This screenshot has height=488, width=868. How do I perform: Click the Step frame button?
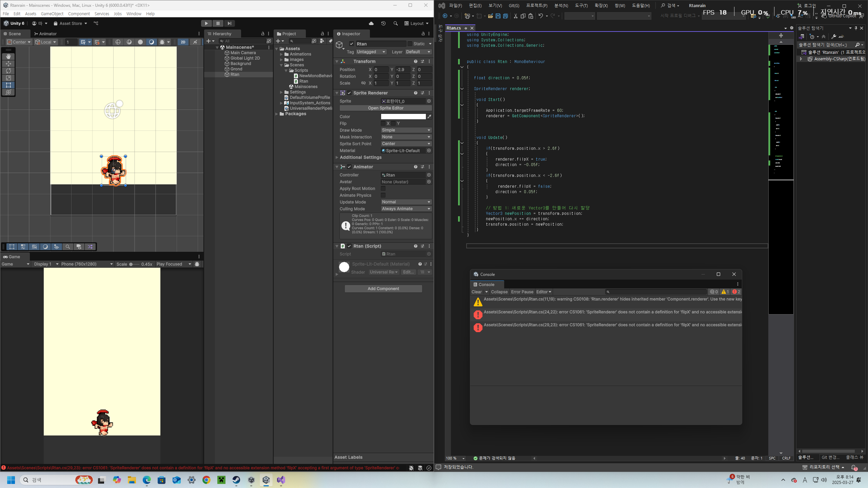click(230, 23)
